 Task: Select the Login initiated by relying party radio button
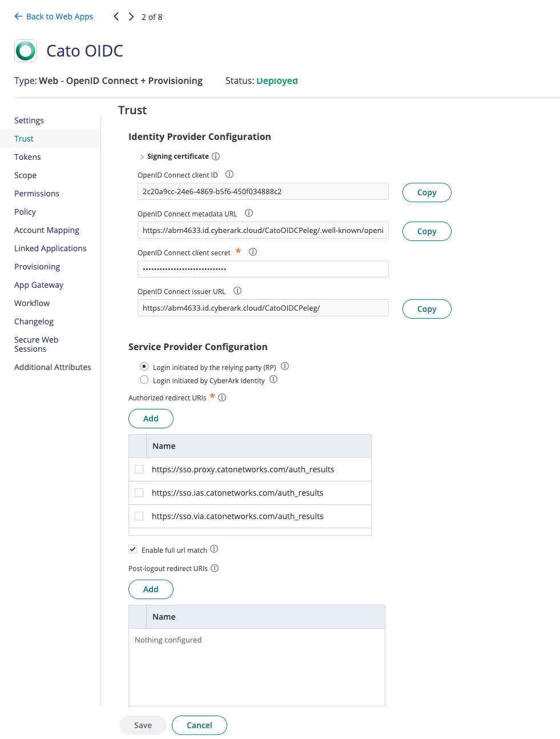tap(144, 366)
